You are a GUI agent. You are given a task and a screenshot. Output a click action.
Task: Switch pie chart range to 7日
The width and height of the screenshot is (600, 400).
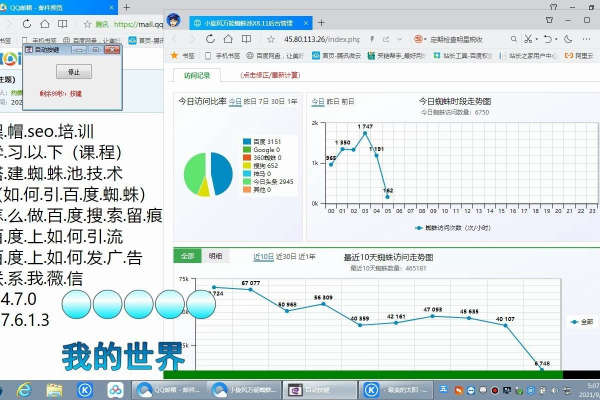click(263, 101)
